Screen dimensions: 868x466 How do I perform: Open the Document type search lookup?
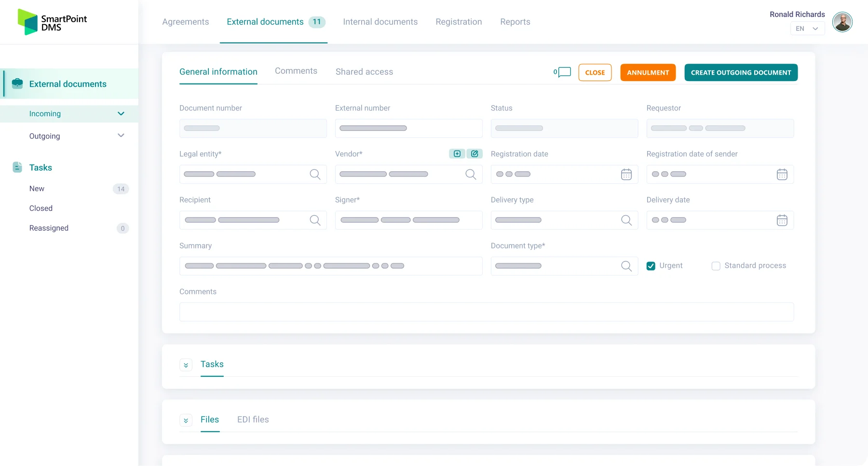[x=626, y=266]
